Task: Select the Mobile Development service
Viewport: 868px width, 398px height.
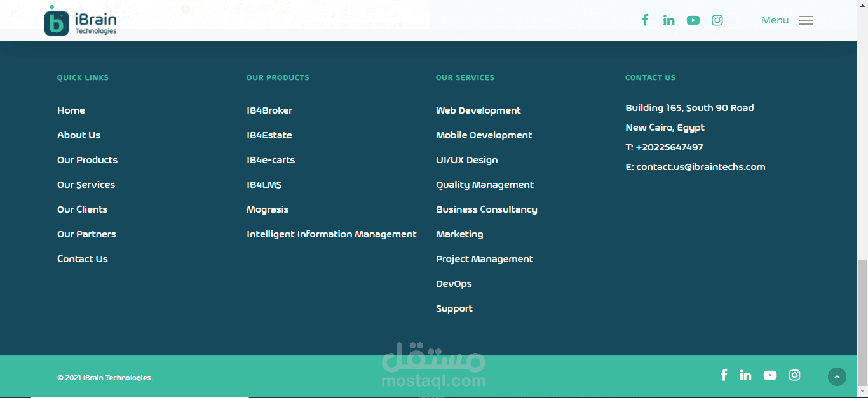Action: point(484,135)
